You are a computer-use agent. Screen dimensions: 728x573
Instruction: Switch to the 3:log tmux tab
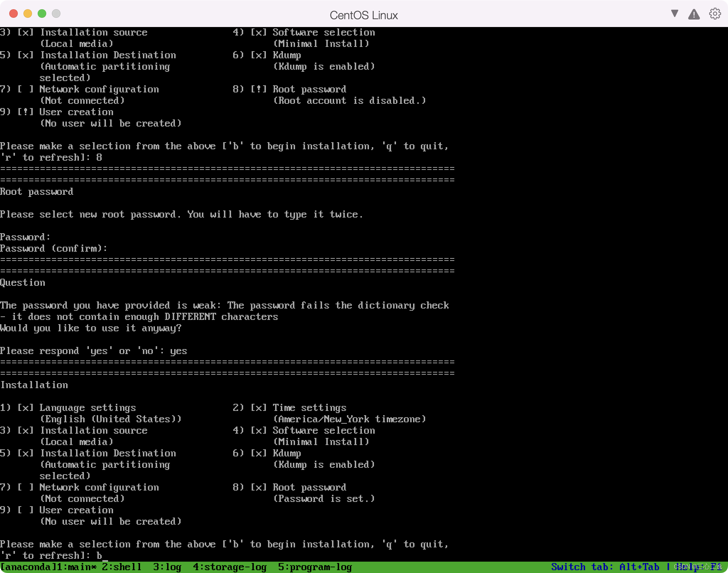[x=167, y=567]
